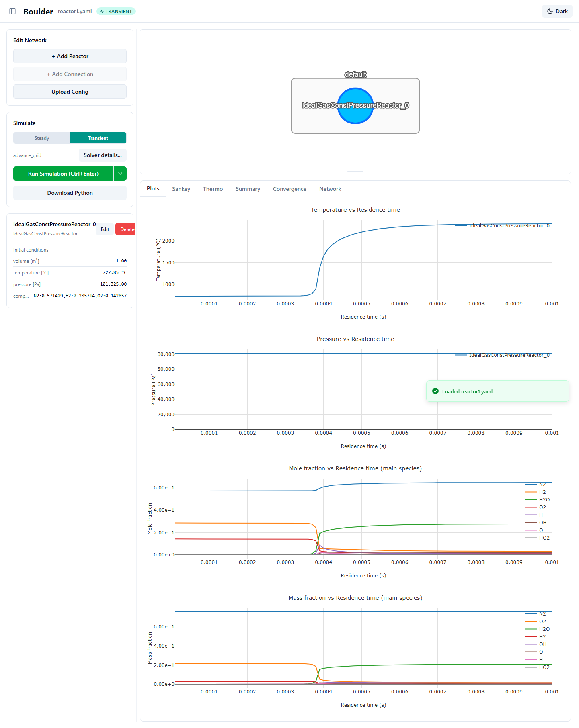Click the green check icon in toast

(435, 391)
